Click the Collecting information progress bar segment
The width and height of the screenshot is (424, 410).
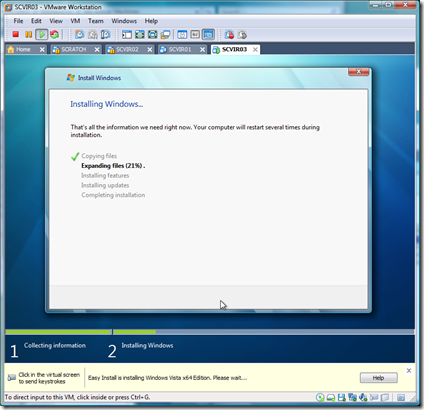point(58,332)
